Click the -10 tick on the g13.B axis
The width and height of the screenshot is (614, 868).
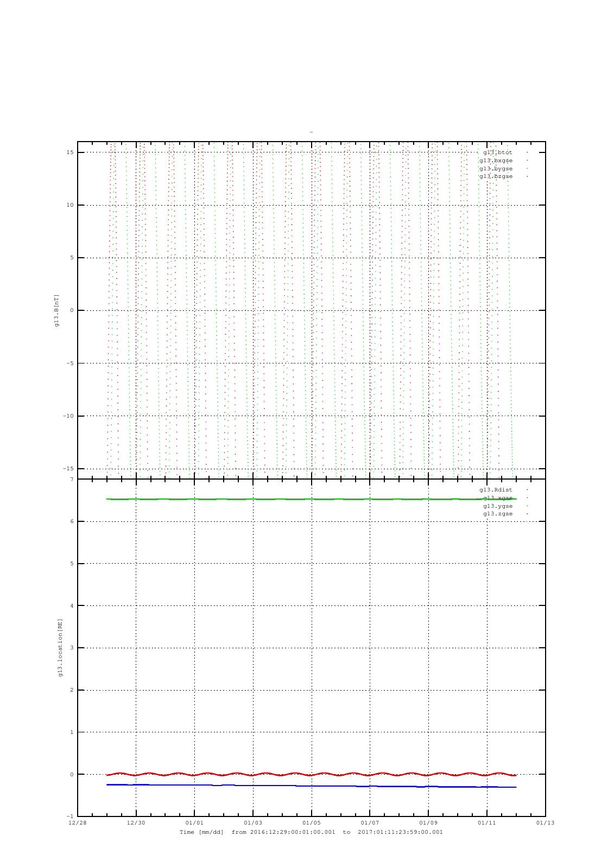[x=68, y=416]
